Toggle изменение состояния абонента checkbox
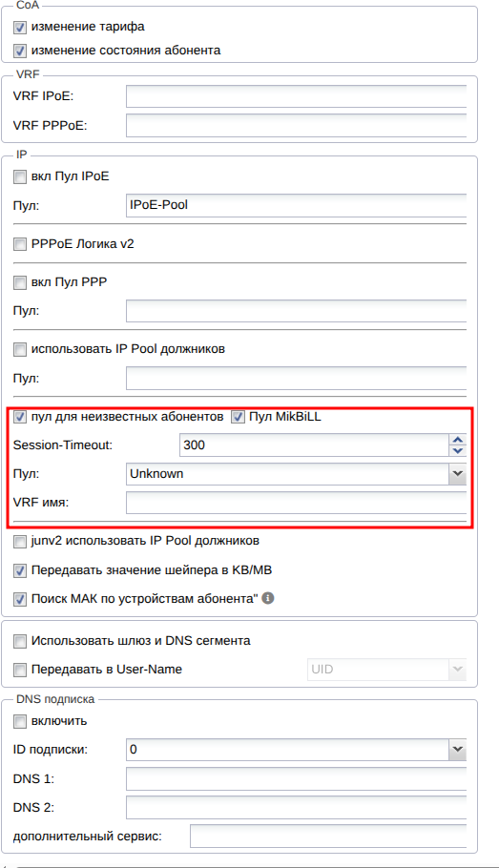Viewport: 499px width, 868px height. pos(20,51)
